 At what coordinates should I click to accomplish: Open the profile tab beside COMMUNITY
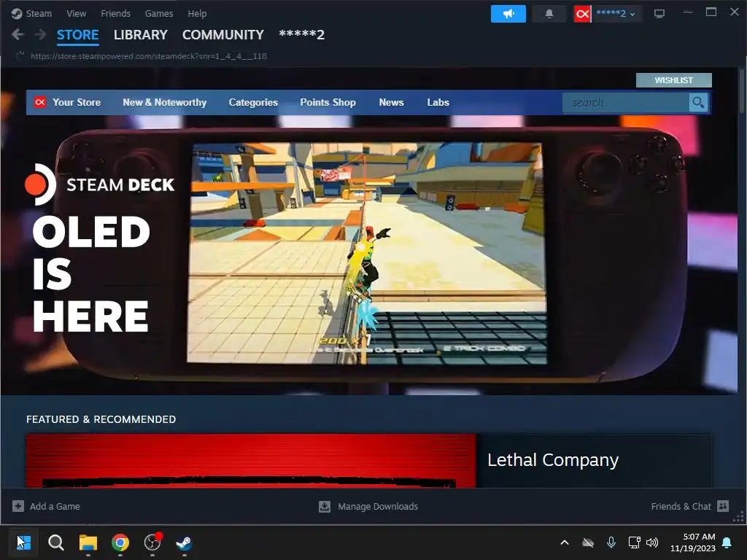[301, 35]
